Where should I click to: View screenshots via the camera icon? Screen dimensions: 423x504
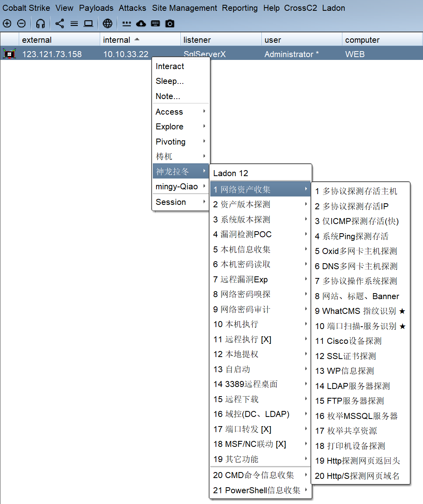pyautogui.click(x=170, y=24)
